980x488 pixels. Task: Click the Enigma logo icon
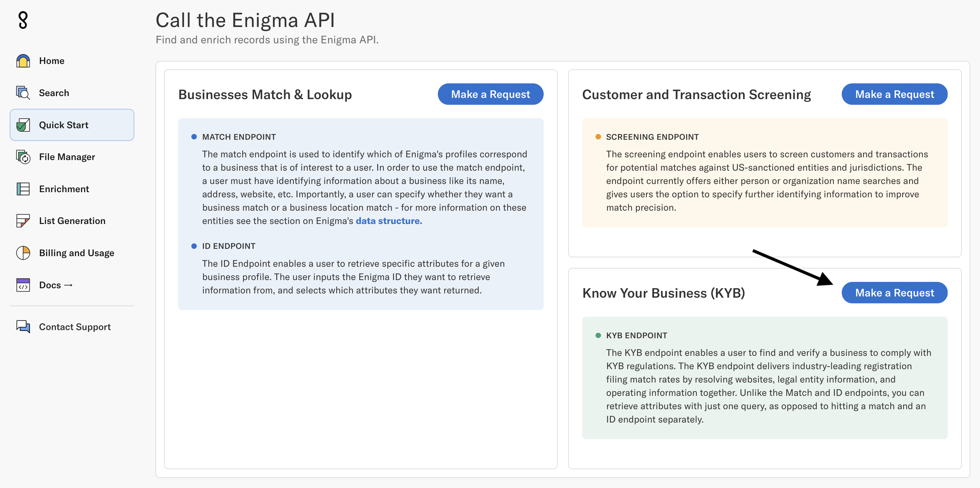click(x=23, y=20)
